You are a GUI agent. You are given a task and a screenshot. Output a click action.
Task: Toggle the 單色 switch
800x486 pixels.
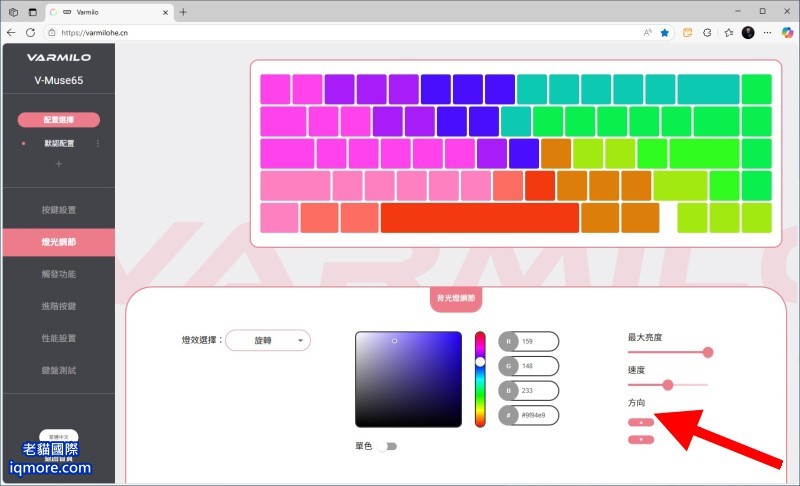(x=389, y=447)
